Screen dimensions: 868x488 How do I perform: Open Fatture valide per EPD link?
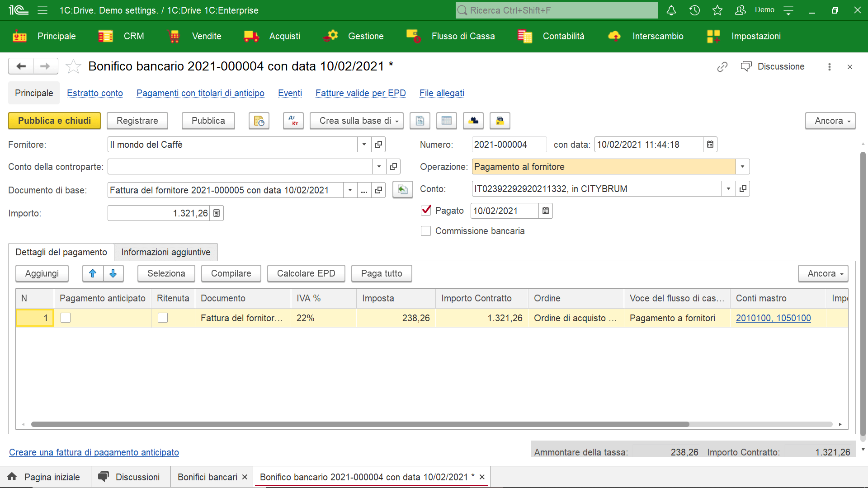click(360, 93)
